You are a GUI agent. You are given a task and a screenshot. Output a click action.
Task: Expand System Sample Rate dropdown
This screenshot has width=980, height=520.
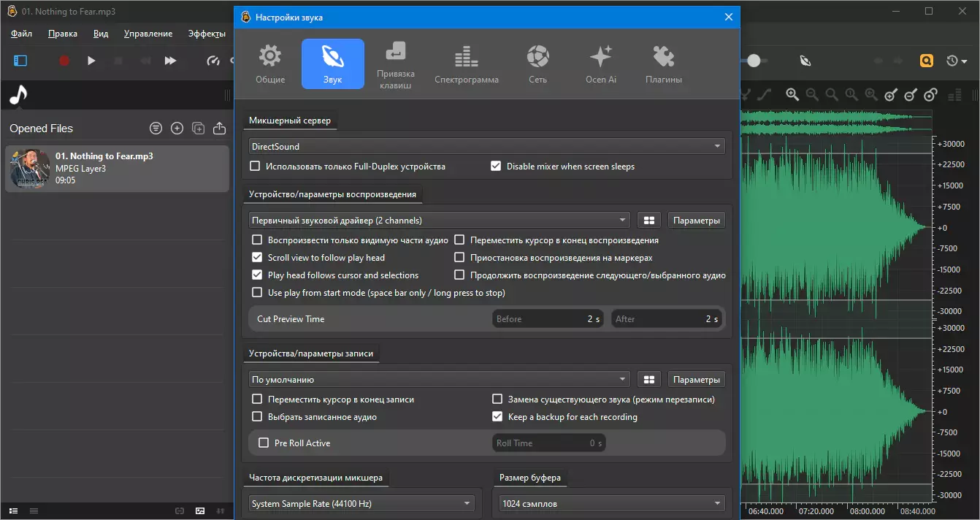click(x=361, y=504)
